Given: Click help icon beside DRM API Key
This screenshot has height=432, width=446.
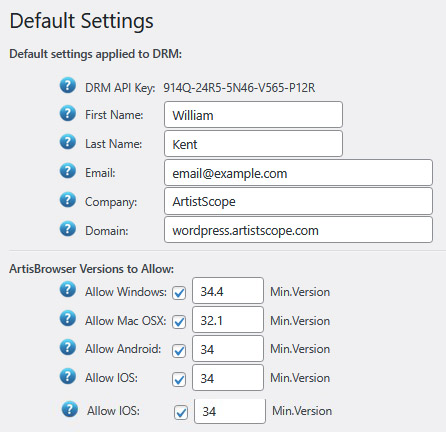Looking at the screenshot, I should coord(68,85).
